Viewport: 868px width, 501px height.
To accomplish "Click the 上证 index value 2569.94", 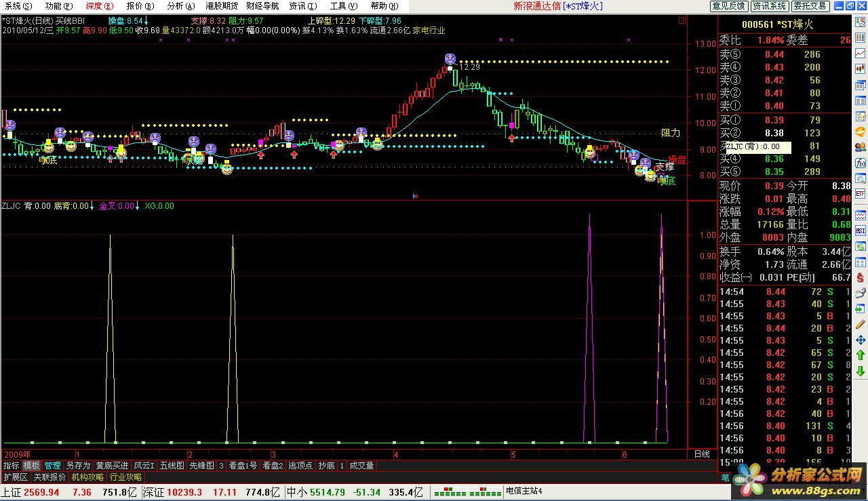I will [41, 492].
